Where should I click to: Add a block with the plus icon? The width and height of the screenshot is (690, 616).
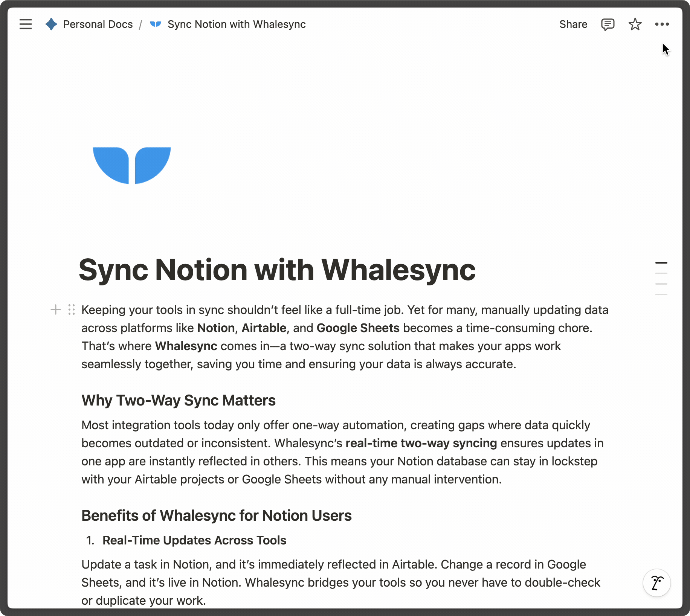tap(56, 310)
